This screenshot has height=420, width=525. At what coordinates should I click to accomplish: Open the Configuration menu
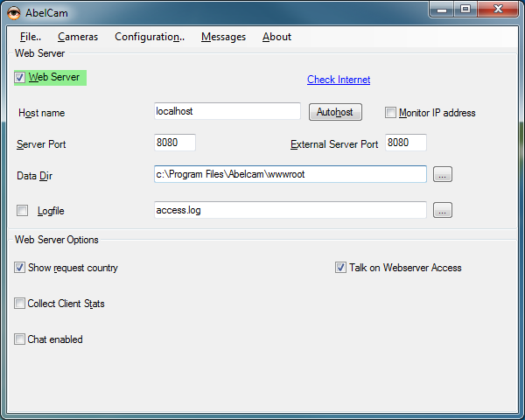(x=149, y=37)
